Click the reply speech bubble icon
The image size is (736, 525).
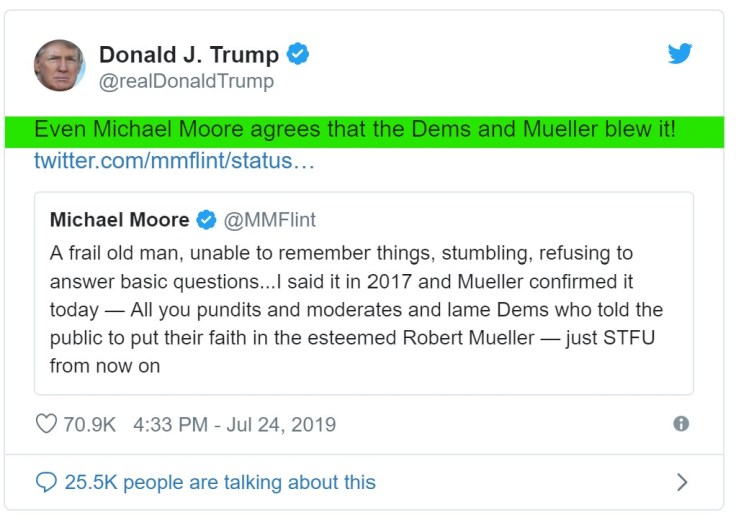(45, 482)
